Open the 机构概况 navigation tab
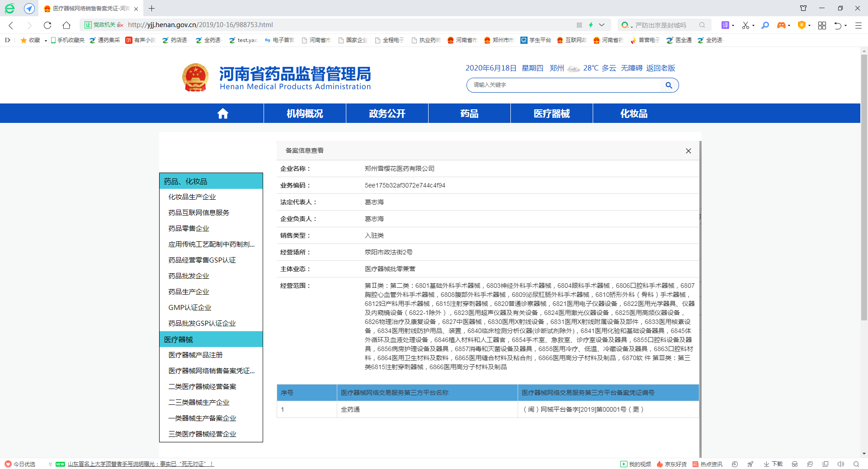Screen dimensions: 868x469 (305, 113)
